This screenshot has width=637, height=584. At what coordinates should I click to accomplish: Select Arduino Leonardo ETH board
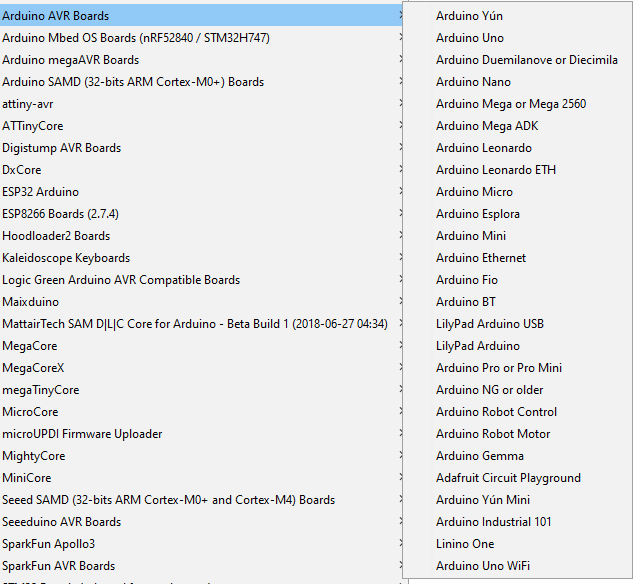518,169
